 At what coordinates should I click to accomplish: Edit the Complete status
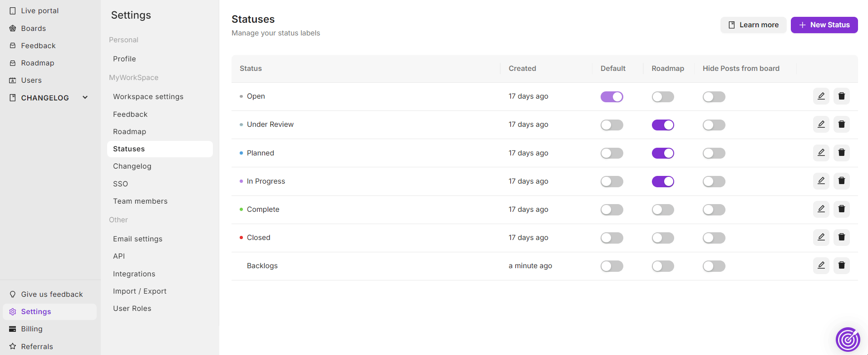pyautogui.click(x=821, y=209)
